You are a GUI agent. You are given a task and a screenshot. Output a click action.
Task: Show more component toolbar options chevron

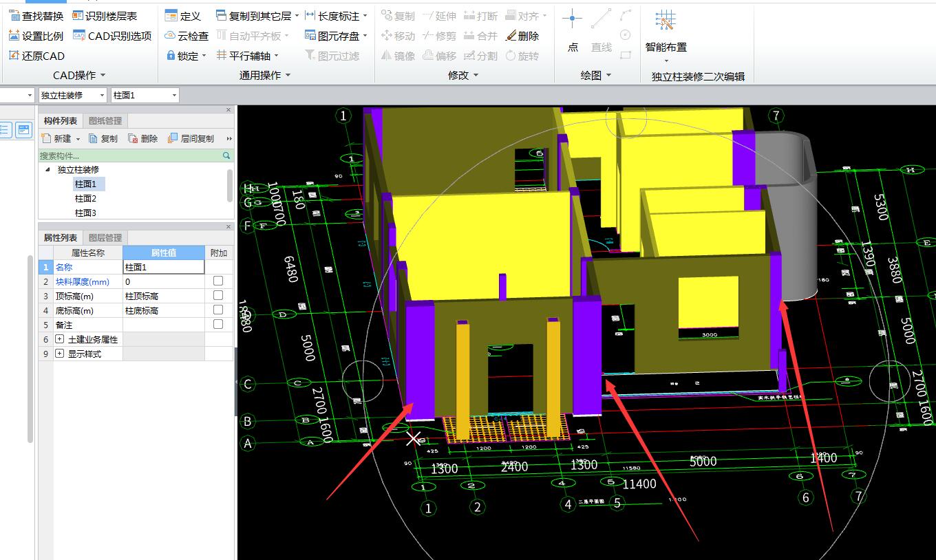coord(229,138)
